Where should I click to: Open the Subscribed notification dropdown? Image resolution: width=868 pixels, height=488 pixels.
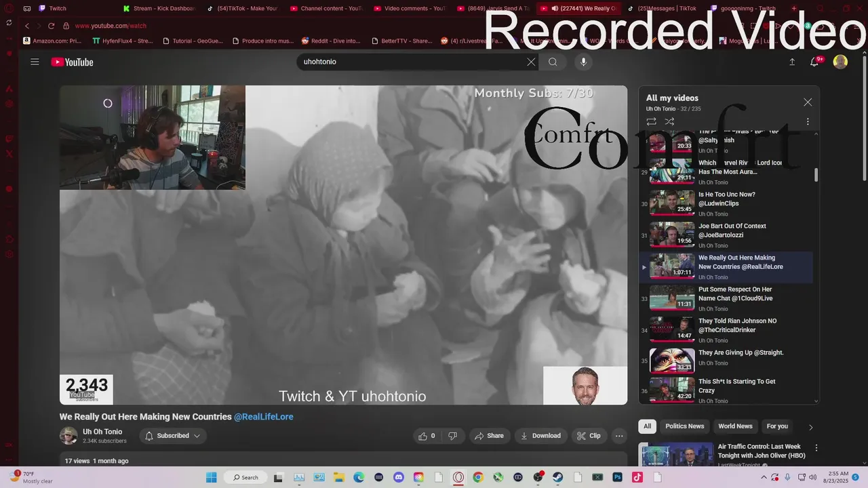173,436
